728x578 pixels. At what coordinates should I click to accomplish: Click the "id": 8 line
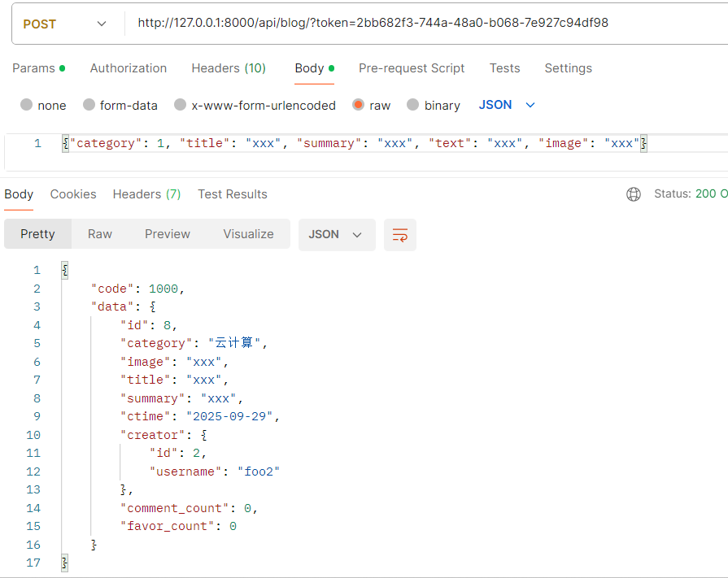[x=149, y=325]
